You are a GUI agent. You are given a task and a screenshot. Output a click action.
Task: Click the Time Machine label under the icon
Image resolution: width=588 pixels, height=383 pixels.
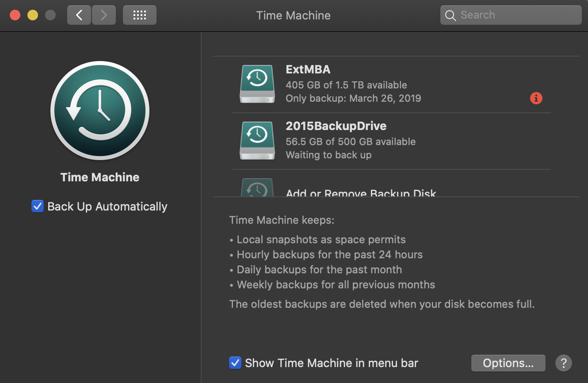tap(100, 177)
